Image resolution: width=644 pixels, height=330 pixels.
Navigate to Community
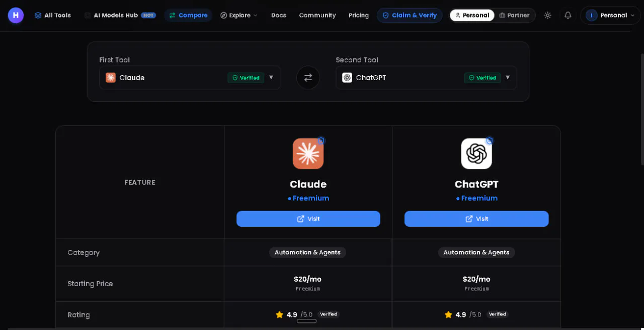click(x=317, y=15)
